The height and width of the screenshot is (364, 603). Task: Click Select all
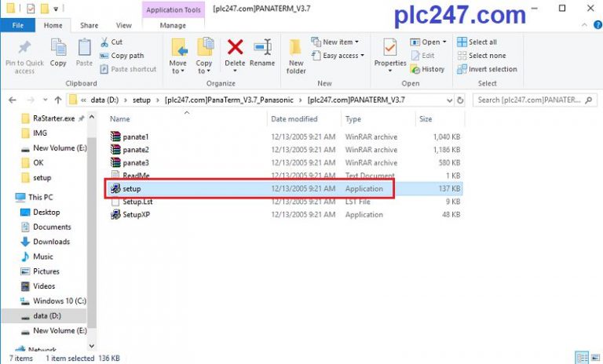[477, 42]
